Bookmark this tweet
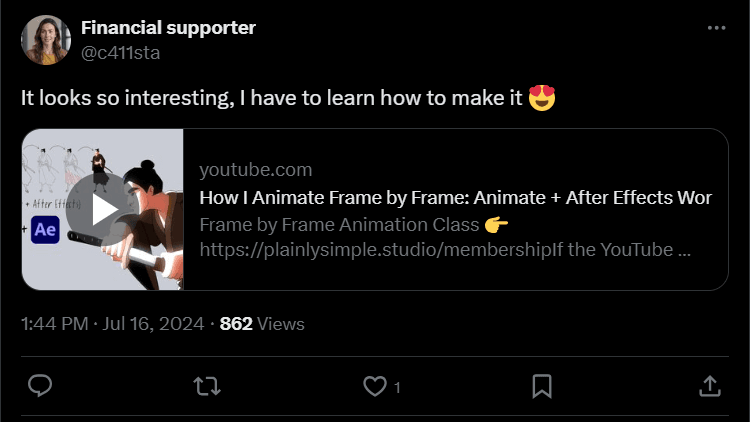 pos(541,386)
